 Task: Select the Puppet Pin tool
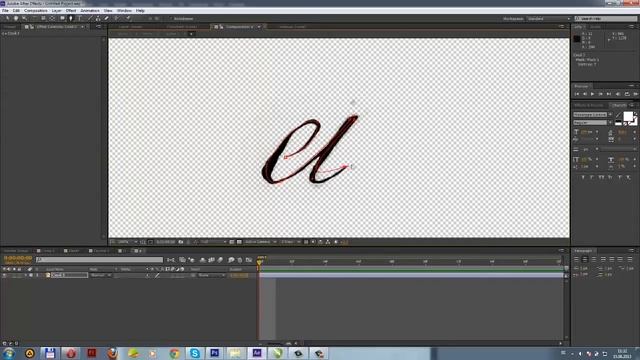pos(128,18)
